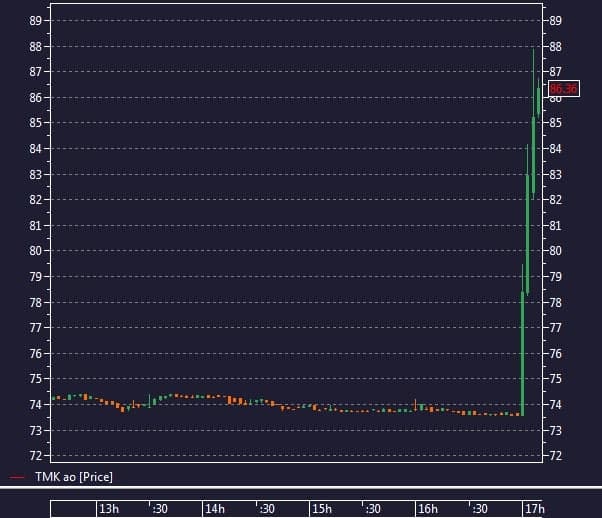Click the 77 label on the right price axis
Image resolution: width=602 pixels, height=518 pixels.
pos(555,328)
